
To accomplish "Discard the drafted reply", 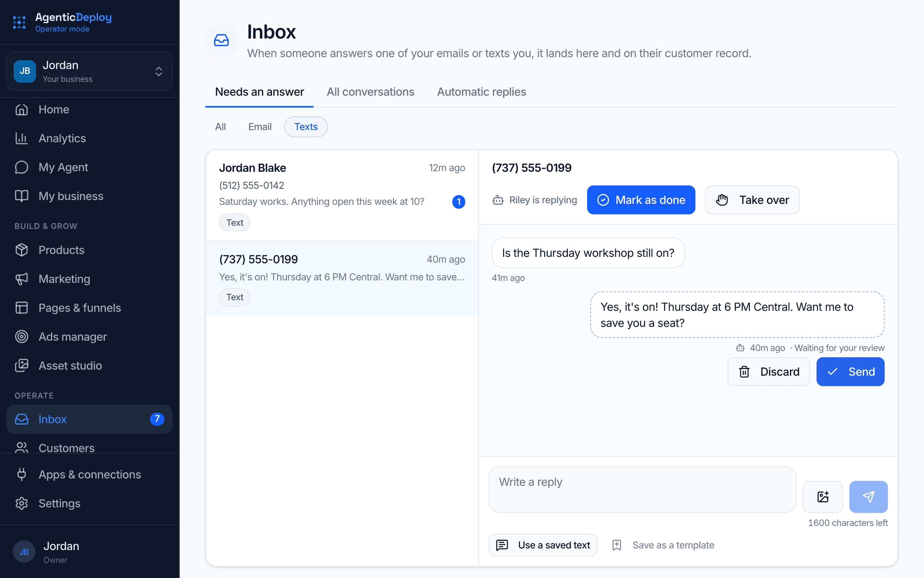I will pos(769,372).
